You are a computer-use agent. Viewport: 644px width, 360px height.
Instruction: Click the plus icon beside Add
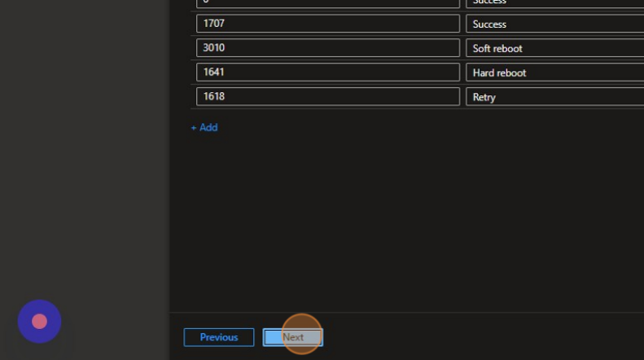pos(194,128)
